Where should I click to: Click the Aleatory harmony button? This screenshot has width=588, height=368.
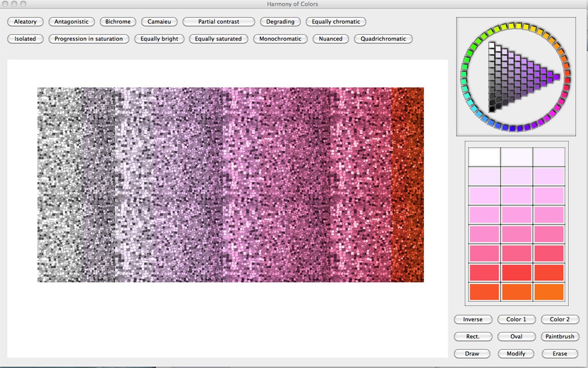click(25, 22)
